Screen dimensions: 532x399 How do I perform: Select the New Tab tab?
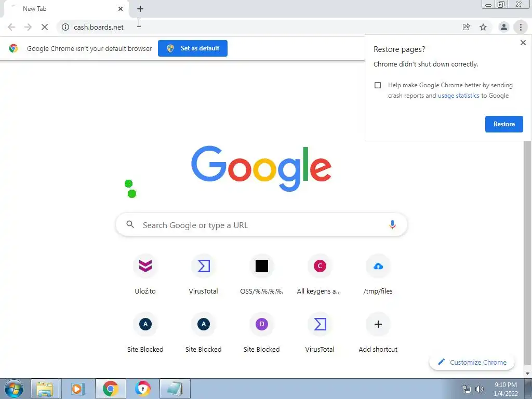click(66, 9)
